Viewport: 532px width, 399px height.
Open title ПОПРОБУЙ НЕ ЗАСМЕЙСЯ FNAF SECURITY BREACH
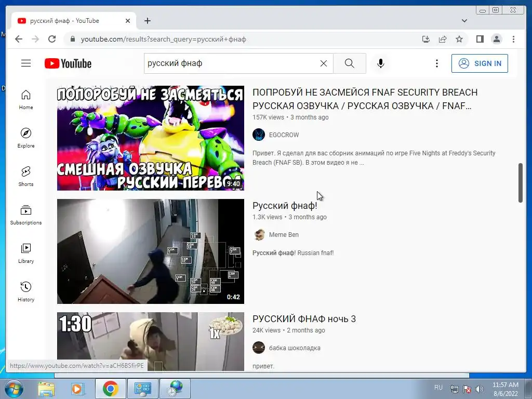(365, 99)
